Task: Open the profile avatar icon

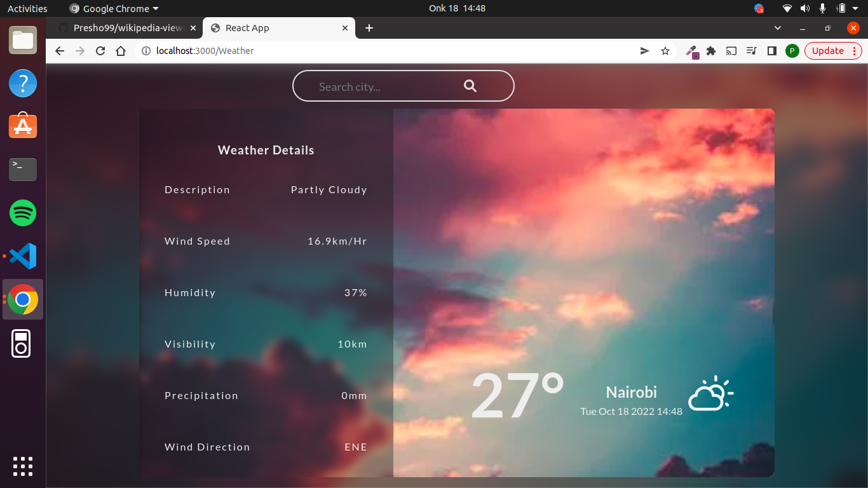Action: tap(792, 51)
